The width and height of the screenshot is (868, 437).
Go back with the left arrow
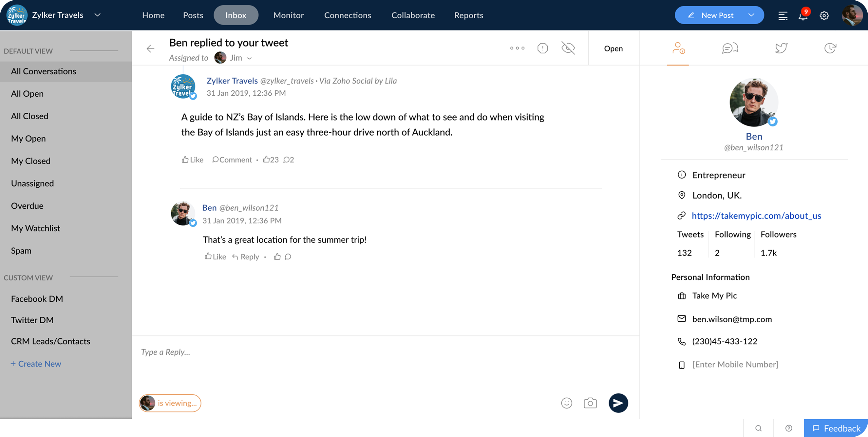coord(150,49)
